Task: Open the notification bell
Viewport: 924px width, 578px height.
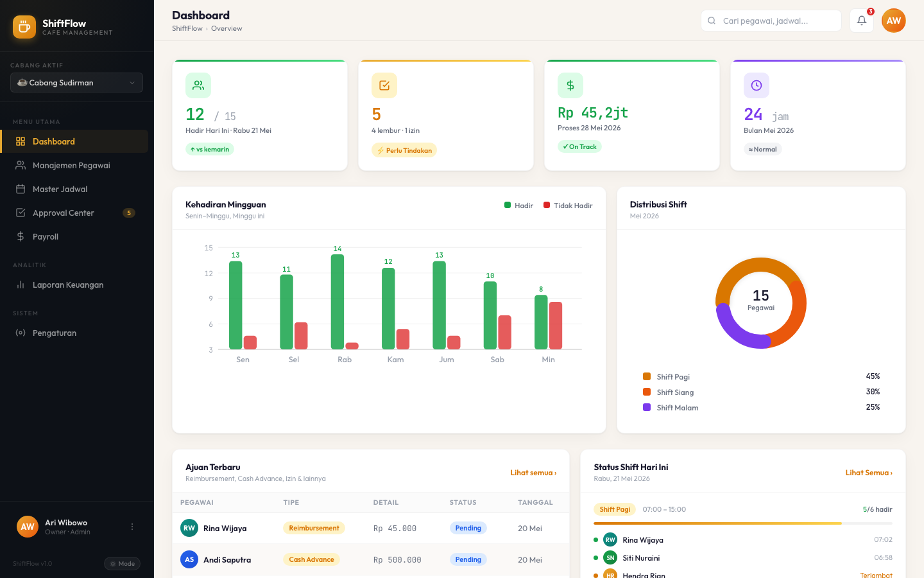Action: click(x=862, y=21)
